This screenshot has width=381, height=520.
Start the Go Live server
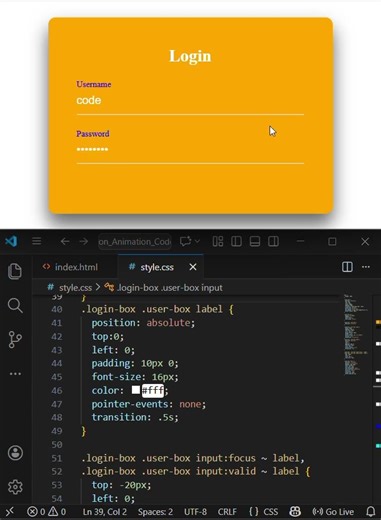point(333,512)
